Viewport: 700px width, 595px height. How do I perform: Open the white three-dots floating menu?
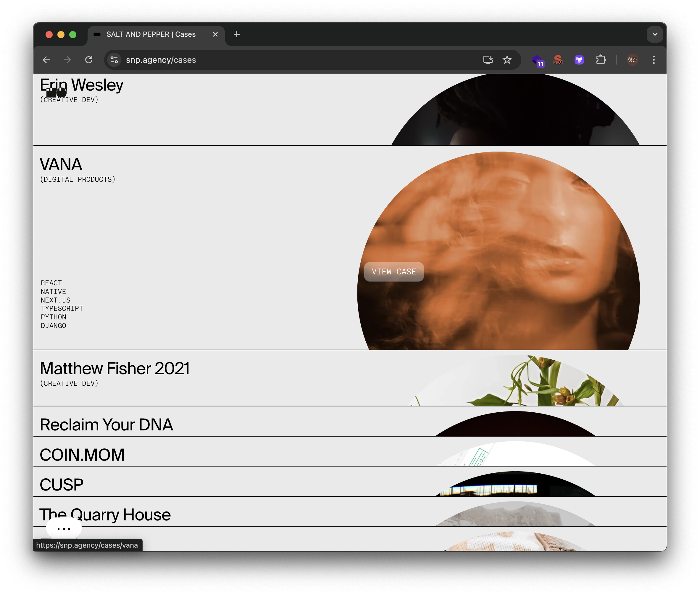[x=64, y=528]
